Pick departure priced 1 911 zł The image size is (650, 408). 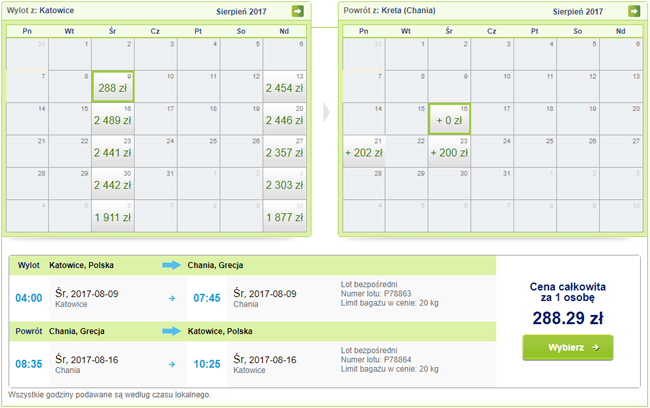(114, 215)
